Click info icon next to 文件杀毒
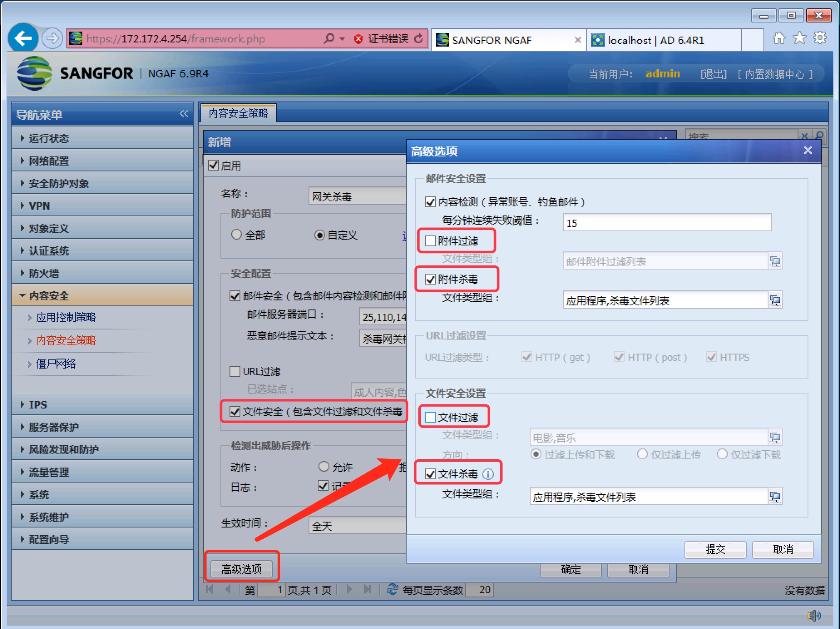840x629 pixels. click(x=488, y=474)
